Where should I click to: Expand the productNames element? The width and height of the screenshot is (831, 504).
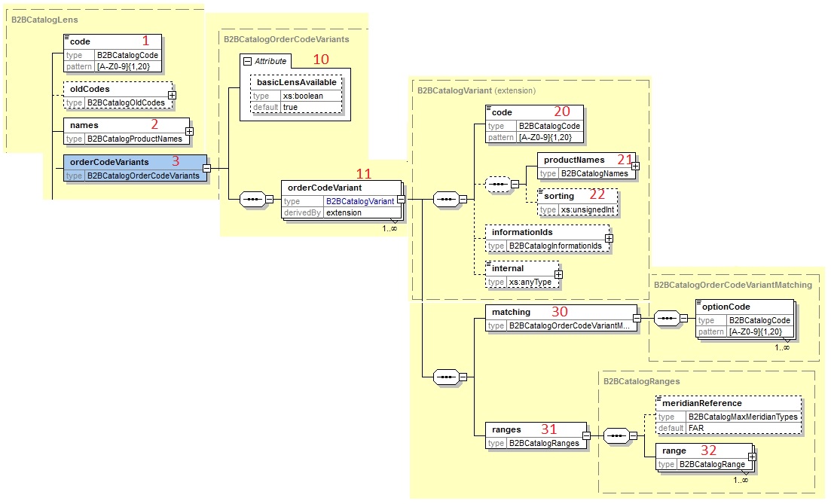coord(634,166)
